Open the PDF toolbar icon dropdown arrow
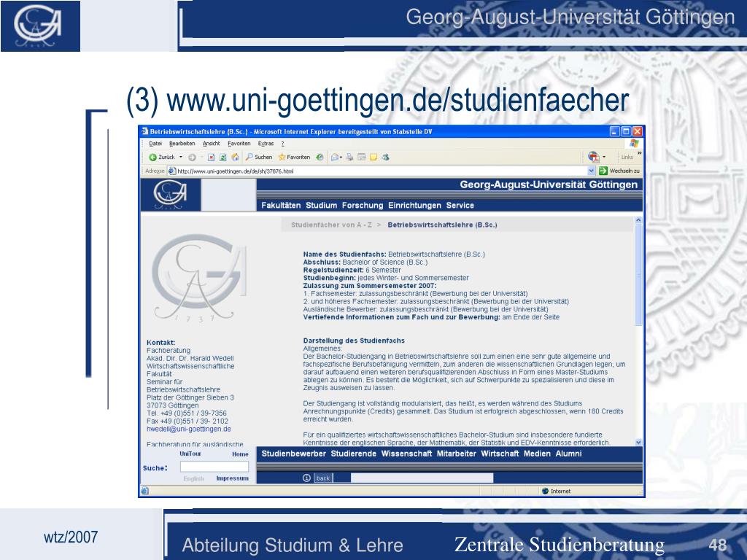The image size is (747, 560). click(x=604, y=157)
